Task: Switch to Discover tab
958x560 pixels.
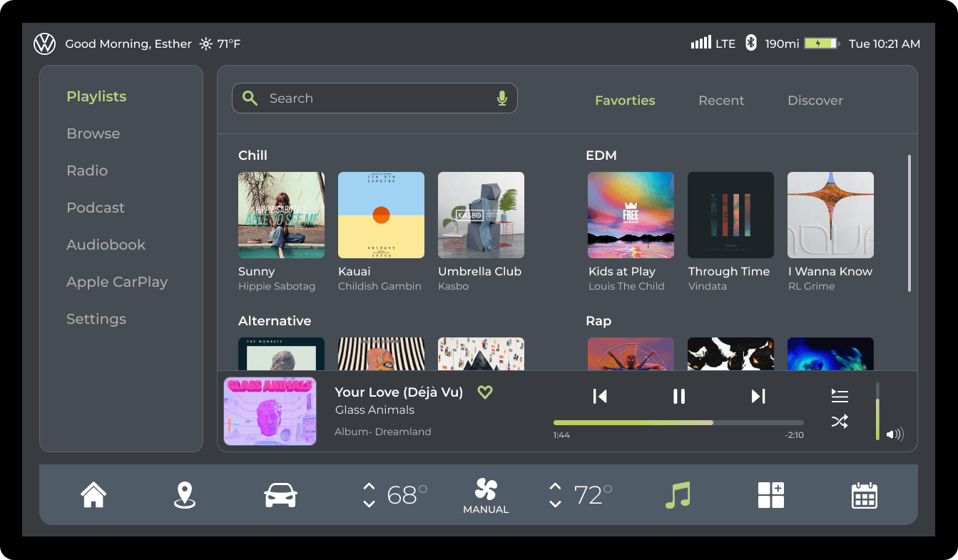Action: 815,101
